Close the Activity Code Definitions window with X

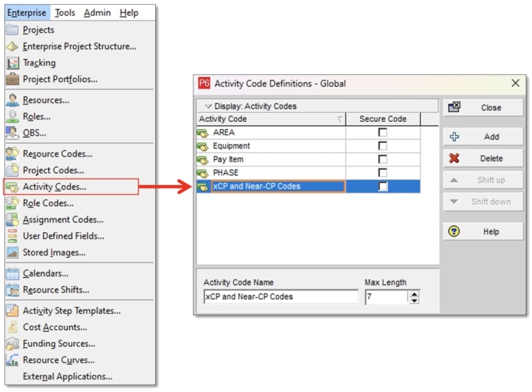tap(515, 83)
